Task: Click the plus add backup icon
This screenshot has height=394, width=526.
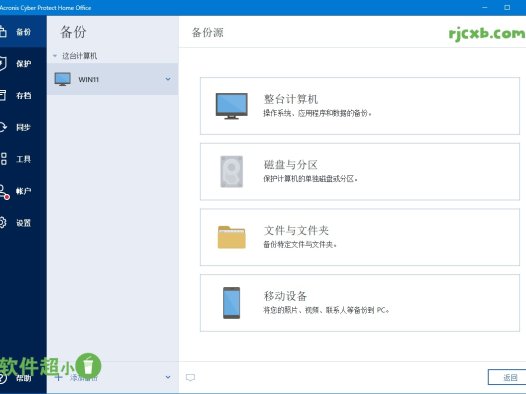Action: (58, 378)
